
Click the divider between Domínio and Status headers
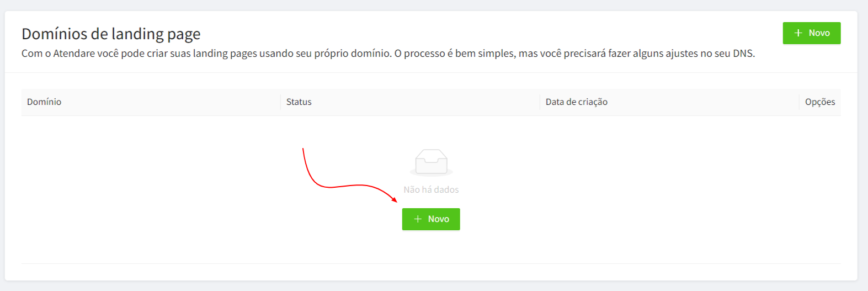click(280, 102)
